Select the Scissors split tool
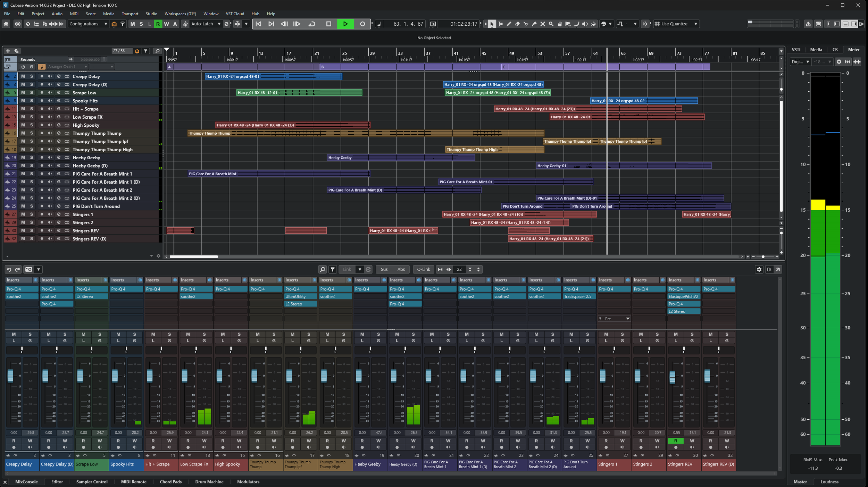868x487 pixels. pyautogui.click(x=526, y=24)
